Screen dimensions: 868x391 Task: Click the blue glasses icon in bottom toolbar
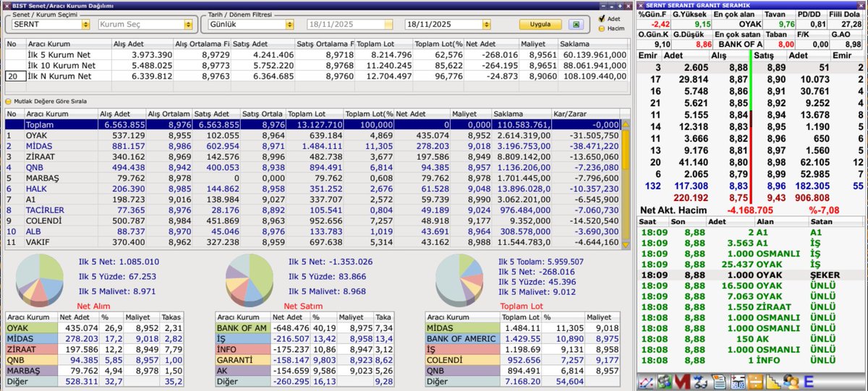[700, 382]
